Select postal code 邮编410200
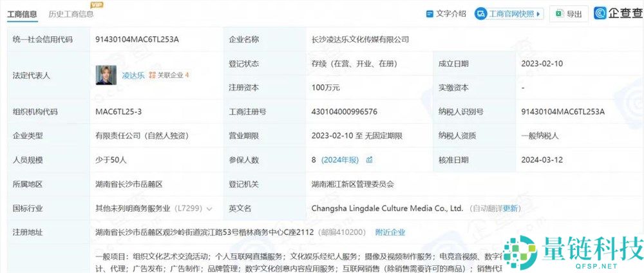This screenshot has width=644, height=273. pos(341,232)
